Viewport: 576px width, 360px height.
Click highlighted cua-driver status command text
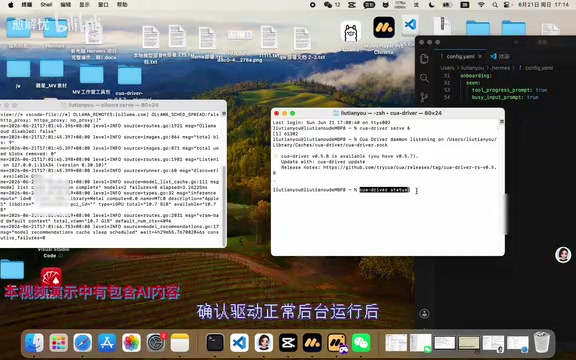pos(384,190)
